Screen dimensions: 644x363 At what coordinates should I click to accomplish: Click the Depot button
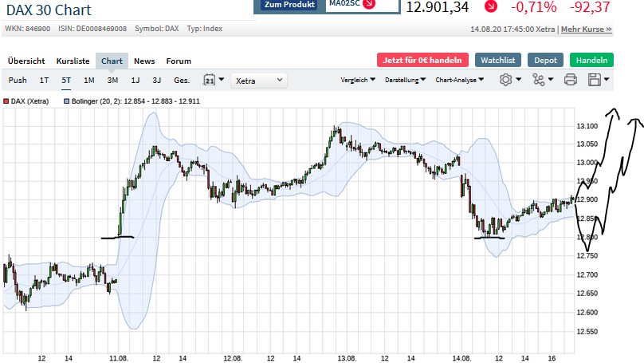click(x=545, y=60)
